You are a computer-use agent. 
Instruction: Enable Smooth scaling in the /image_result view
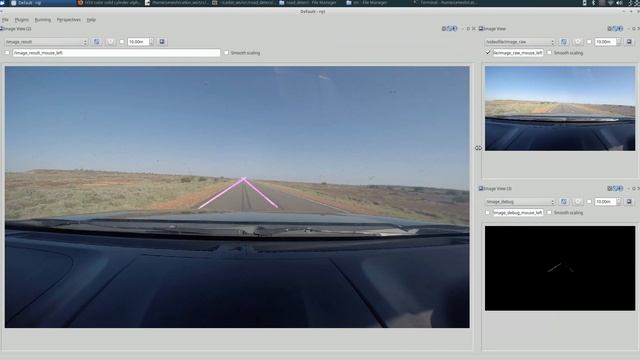point(227,53)
